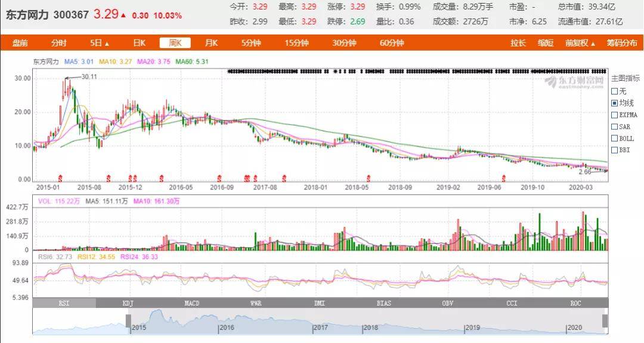Click the 2017 year label in navigator
This screenshot has height=343, width=644.
point(320,328)
